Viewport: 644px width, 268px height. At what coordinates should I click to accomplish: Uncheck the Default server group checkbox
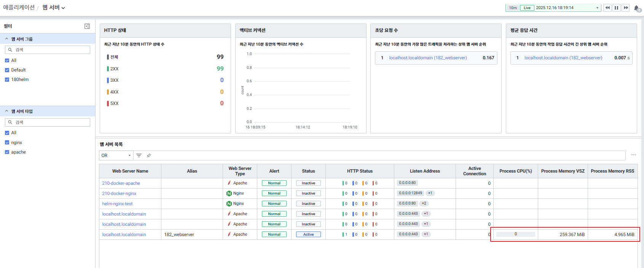(7, 70)
